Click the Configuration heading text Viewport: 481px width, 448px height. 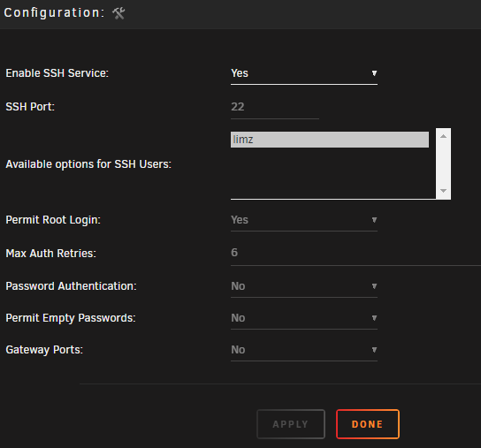tap(54, 13)
